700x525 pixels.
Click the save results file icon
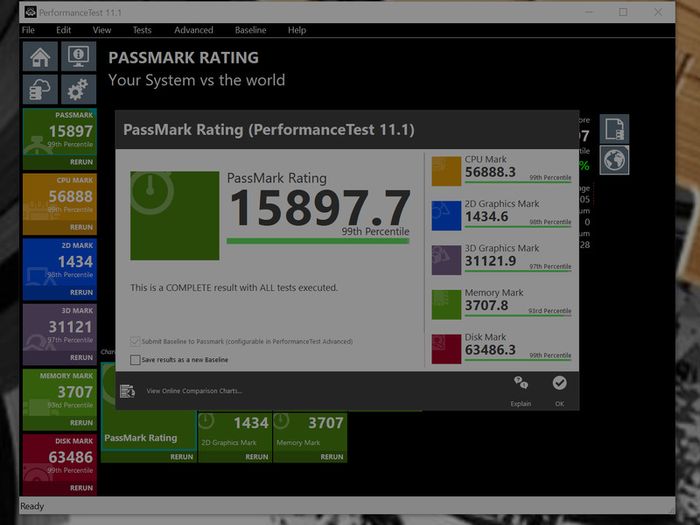(614, 129)
